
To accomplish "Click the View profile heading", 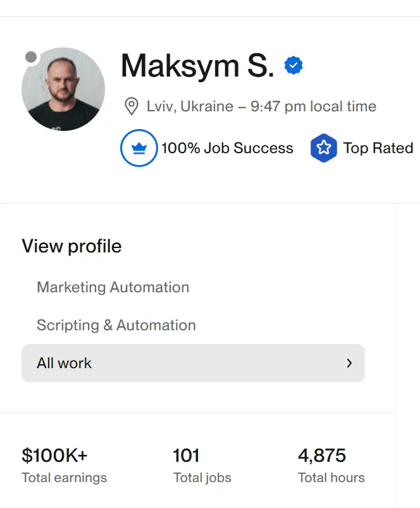I will [71, 246].
